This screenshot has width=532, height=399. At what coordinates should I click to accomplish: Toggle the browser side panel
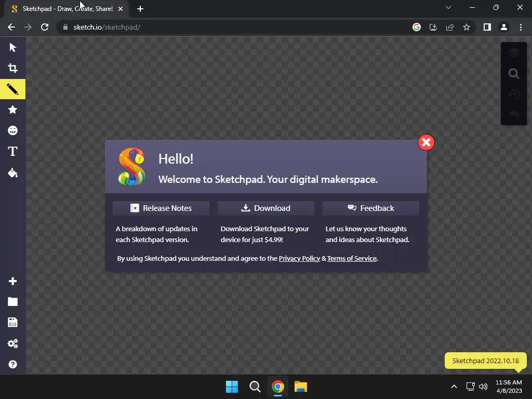coord(487,27)
